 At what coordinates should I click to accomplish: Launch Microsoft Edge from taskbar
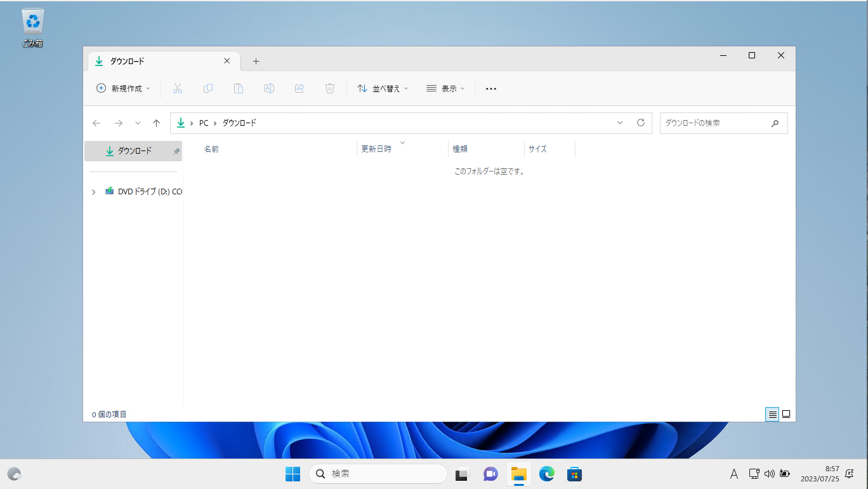(x=547, y=474)
